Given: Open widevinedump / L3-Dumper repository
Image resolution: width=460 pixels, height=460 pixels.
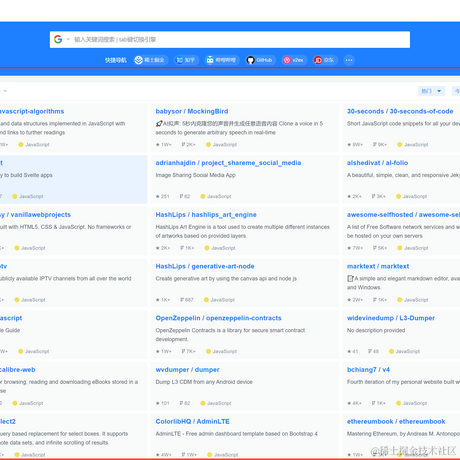Looking at the screenshot, I should click(x=391, y=318).
